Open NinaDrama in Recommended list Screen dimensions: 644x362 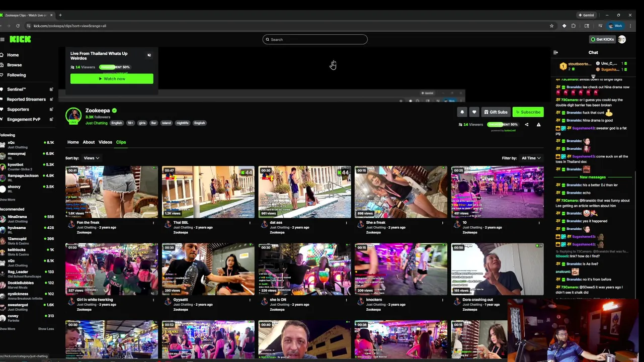[27, 219]
